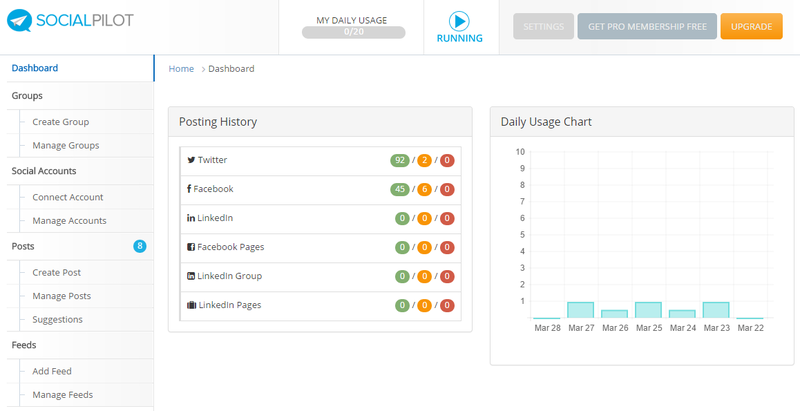Select Manage Posts in the sidebar
Image resolution: width=800 pixels, height=411 pixels.
[62, 296]
